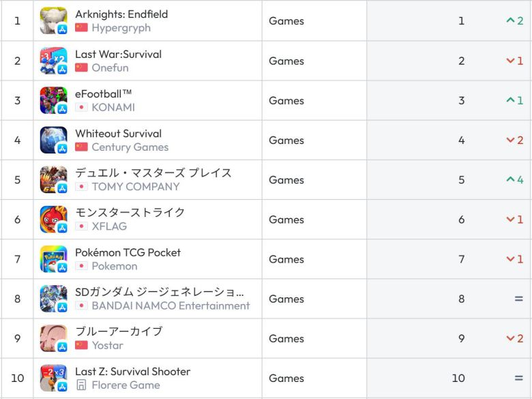The height and width of the screenshot is (399, 532).
Task: Open BANDAI NAMCO Entertainment publisher link
Action: 171,306
